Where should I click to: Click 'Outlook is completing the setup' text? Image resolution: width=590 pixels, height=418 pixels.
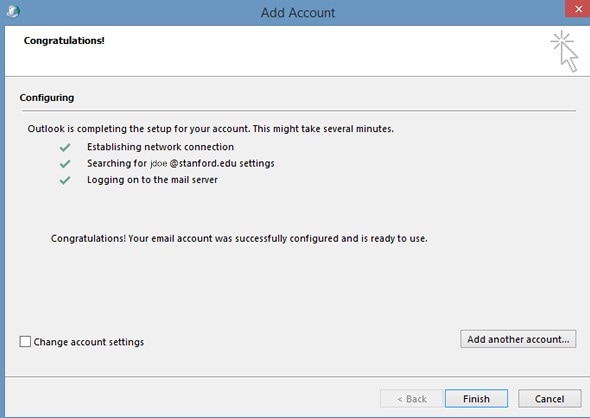coord(210,129)
